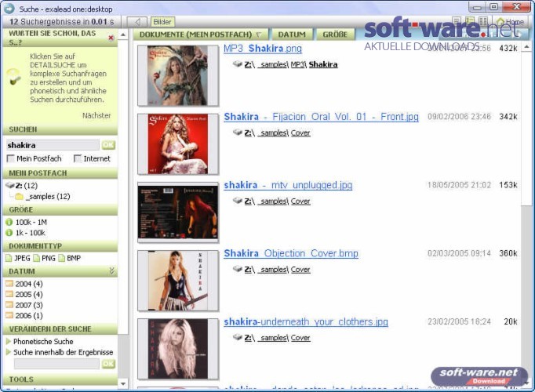Filter by BMP document type
The width and height of the screenshot is (535, 392).
tap(70, 259)
